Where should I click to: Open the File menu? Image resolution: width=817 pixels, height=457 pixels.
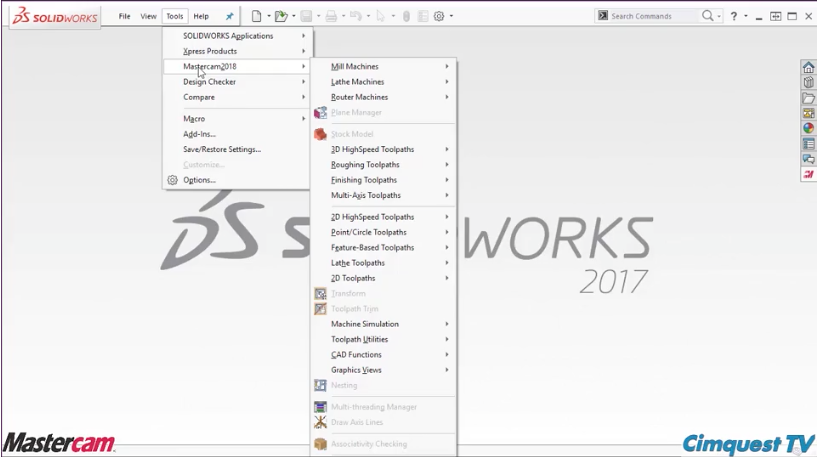(x=125, y=16)
